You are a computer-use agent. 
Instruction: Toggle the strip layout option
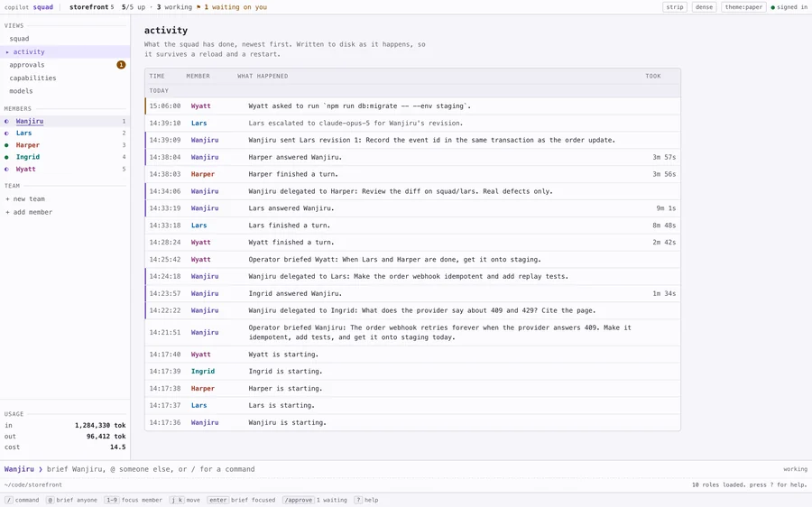675,7
